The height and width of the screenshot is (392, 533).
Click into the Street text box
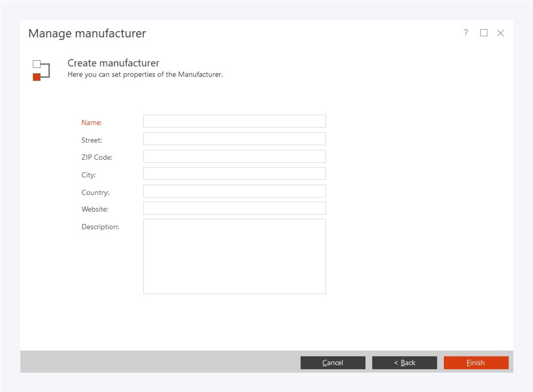click(234, 139)
